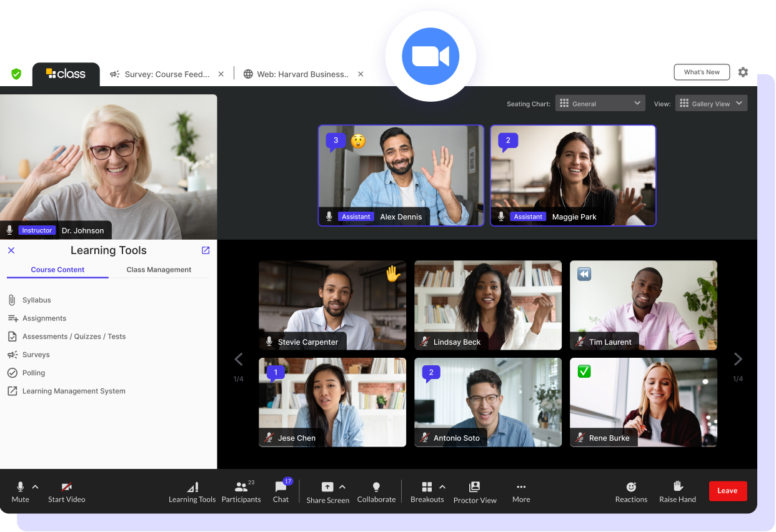776x532 pixels.
Task: Switch to the Class Management tab
Action: click(159, 270)
